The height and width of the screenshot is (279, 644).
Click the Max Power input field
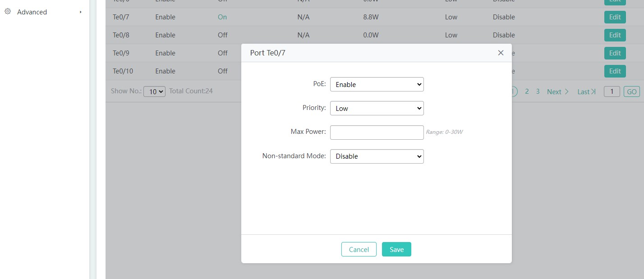pos(377,133)
